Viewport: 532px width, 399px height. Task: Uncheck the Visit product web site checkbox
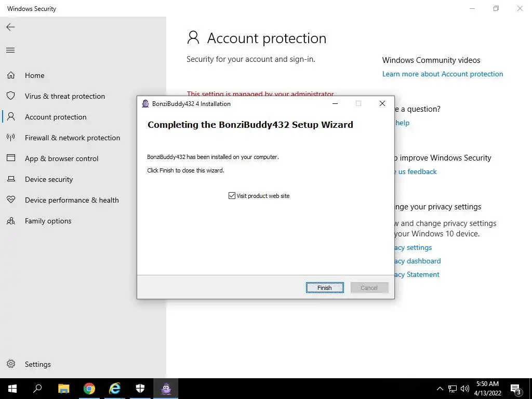(232, 196)
